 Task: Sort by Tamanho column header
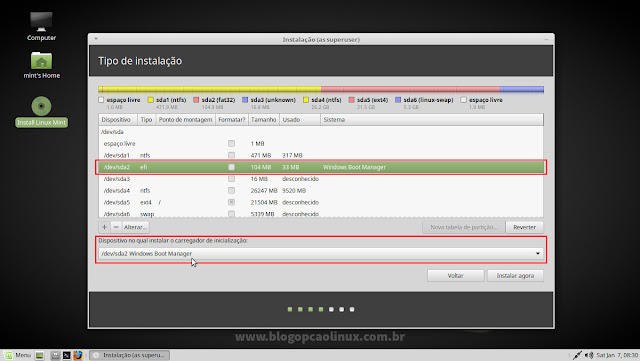(263, 120)
